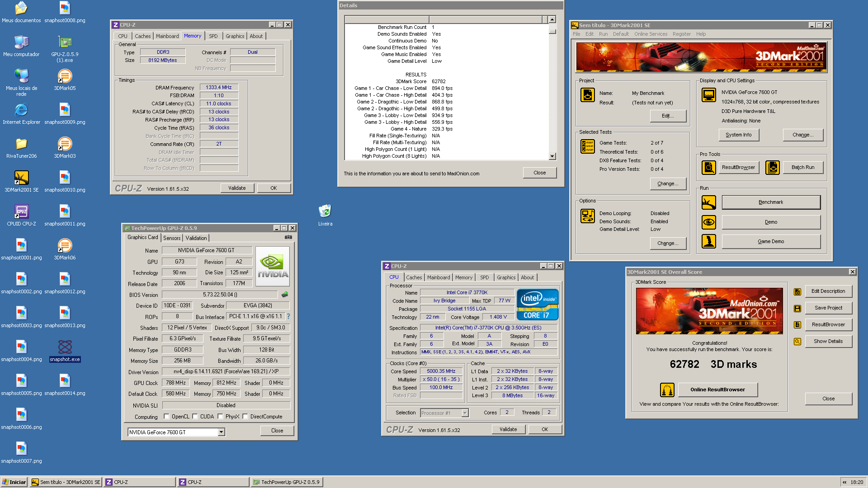Viewport: 868px width, 488px height.
Task: Click the Project icon in 3DMark2001
Action: click(x=587, y=95)
